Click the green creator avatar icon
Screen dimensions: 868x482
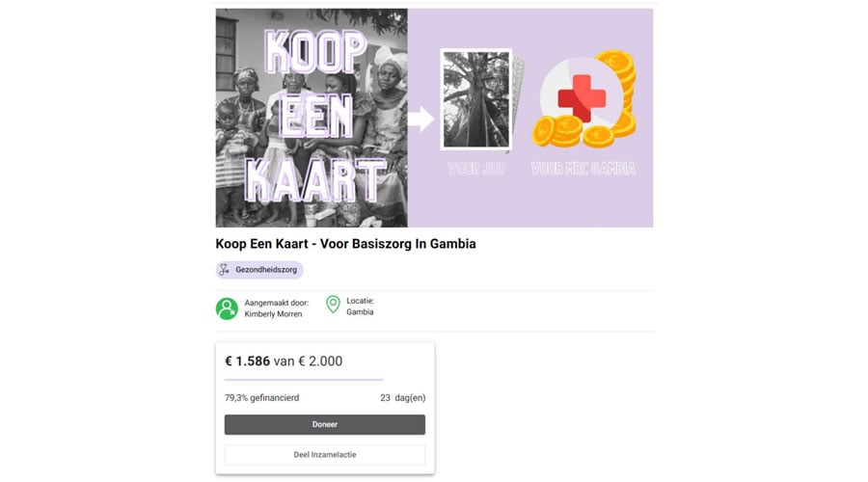click(x=227, y=308)
